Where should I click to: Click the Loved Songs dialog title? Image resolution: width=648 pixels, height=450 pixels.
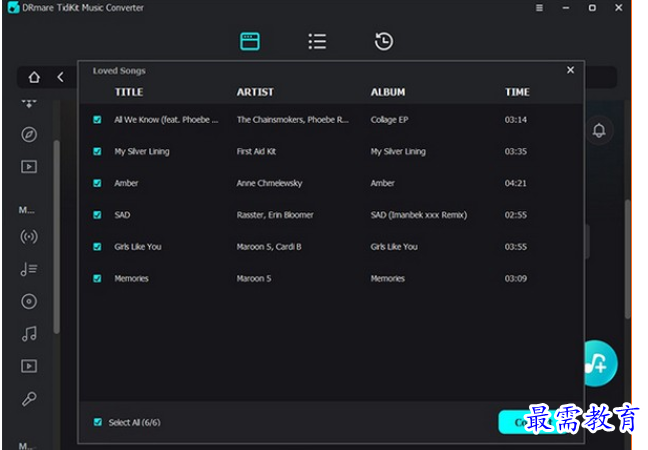[x=119, y=71]
